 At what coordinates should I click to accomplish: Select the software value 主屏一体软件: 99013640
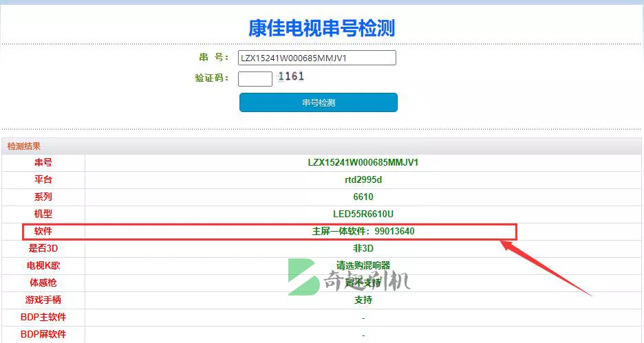click(x=363, y=232)
